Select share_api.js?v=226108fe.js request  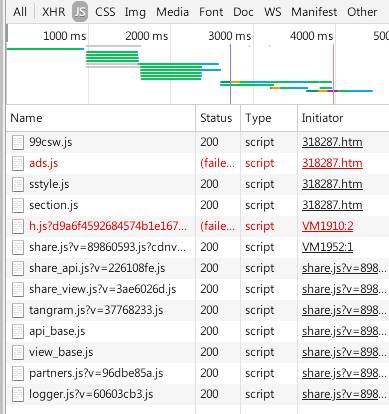point(97,268)
